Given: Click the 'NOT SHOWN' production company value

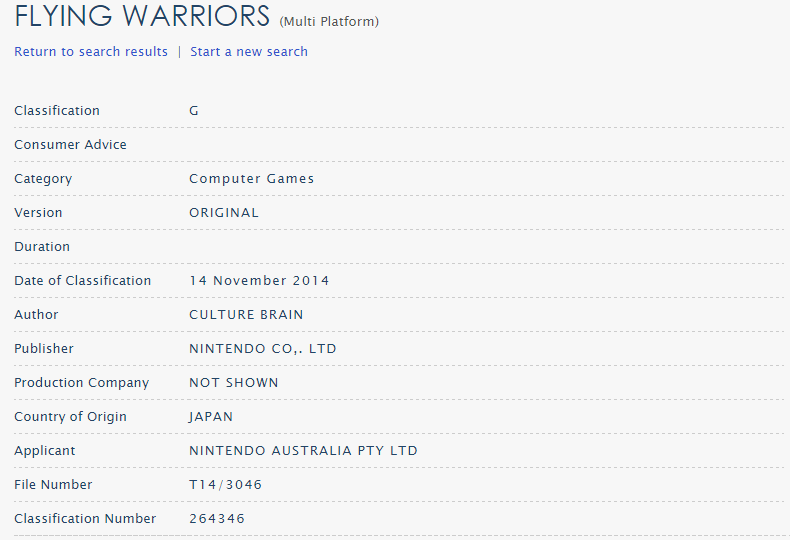Looking at the screenshot, I should click(234, 383).
